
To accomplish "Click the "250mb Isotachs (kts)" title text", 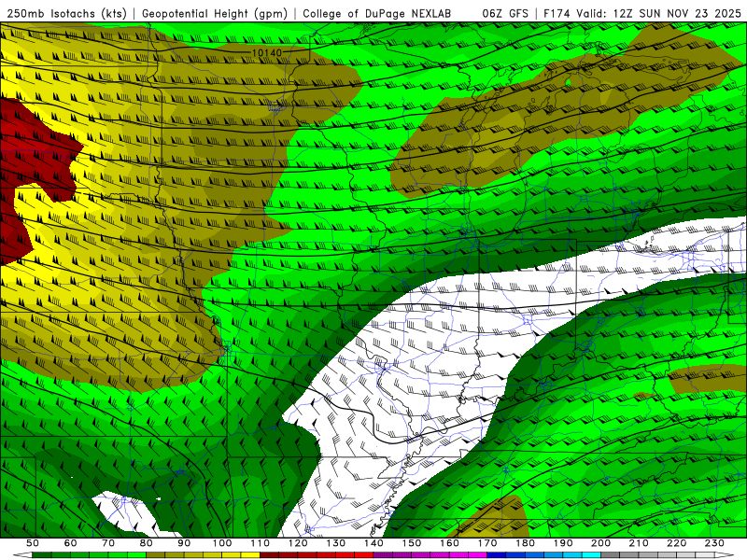I will click(66, 14).
